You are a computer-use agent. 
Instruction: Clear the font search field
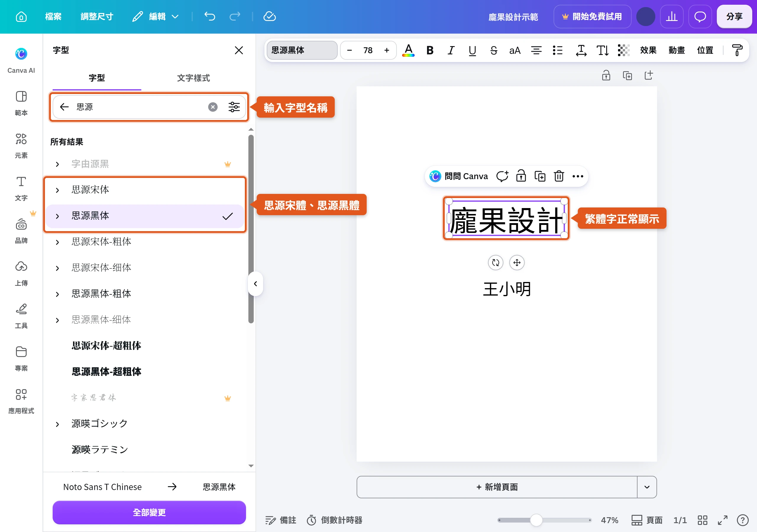(213, 107)
